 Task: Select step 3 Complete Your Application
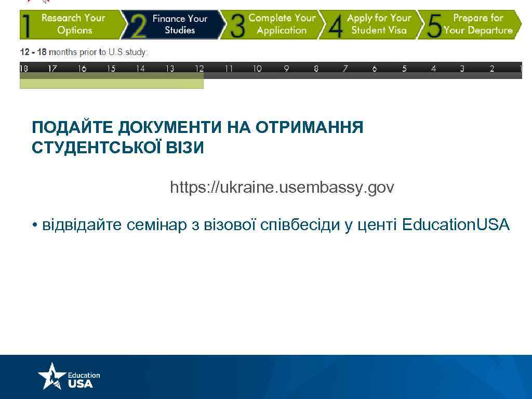(x=271, y=24)
